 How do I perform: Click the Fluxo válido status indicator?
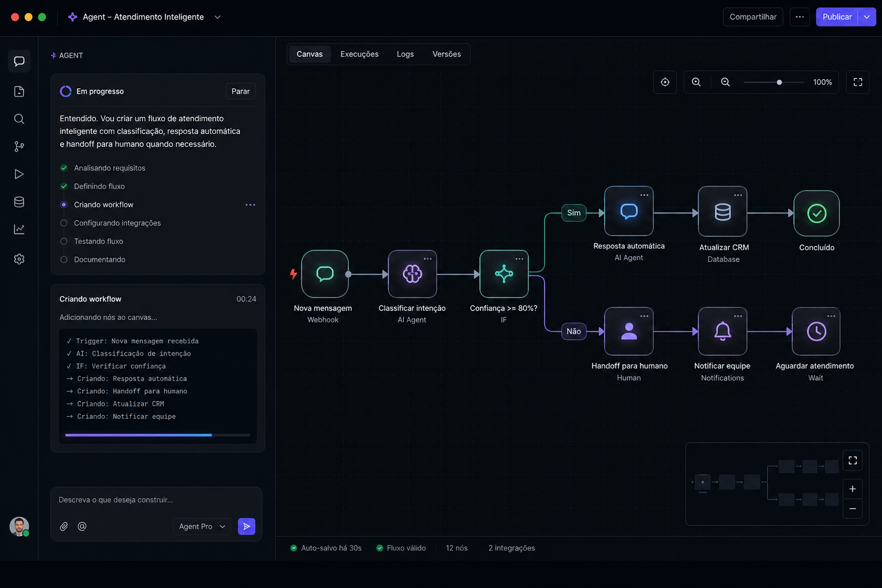pos(401,548)
